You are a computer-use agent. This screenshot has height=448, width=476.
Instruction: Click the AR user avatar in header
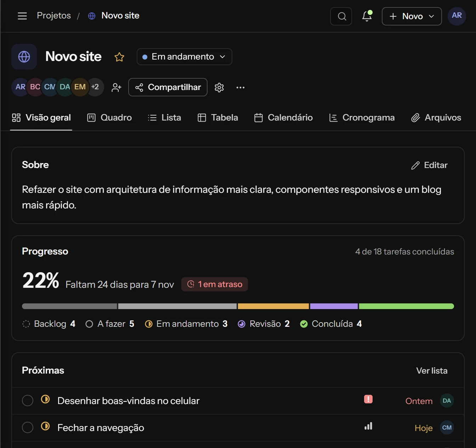pyautogui.click(x=457, y=16)
